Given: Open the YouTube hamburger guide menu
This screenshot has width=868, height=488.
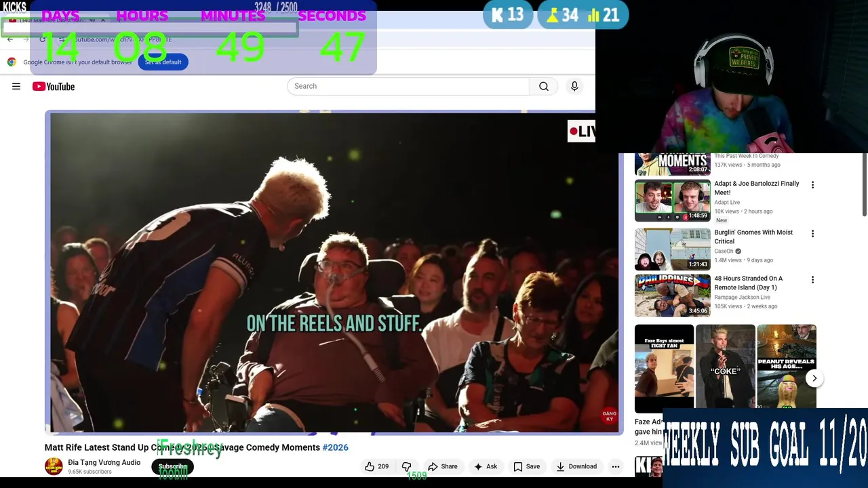Looking at the screenshot, I should (x=16, y=86).
